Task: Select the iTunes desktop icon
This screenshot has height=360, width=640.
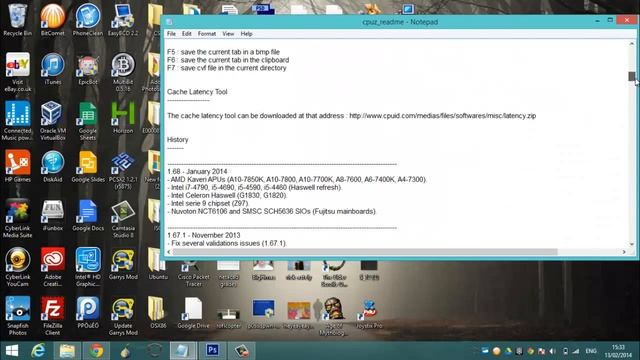Action: tap(53, 69)
